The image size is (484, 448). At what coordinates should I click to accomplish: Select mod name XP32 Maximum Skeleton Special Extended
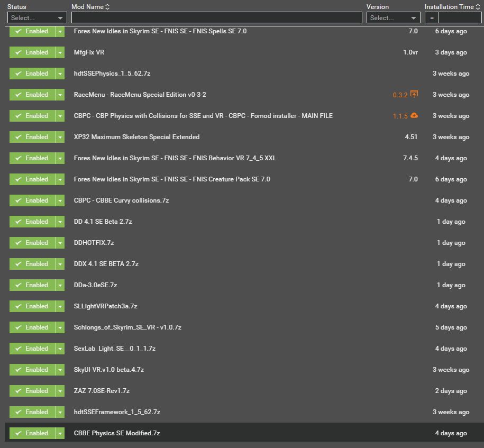137,137
